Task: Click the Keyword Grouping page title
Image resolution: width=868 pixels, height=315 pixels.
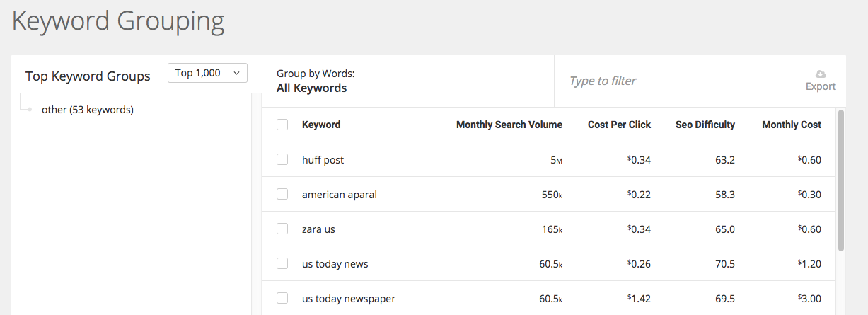Action: [118, 21]
